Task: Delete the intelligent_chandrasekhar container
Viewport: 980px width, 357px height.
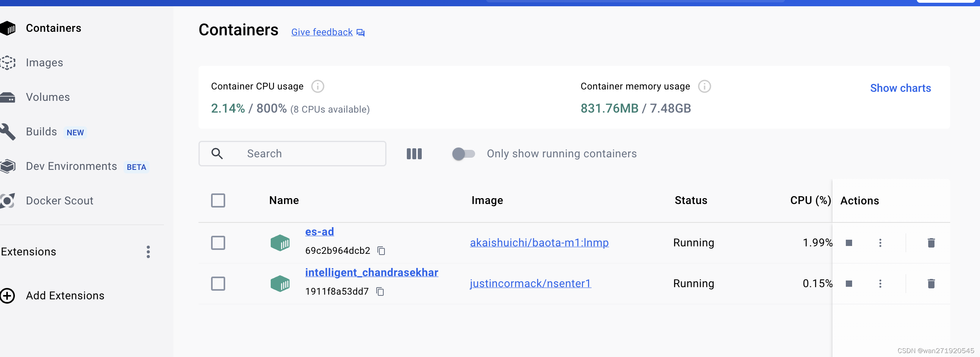Action: pos(931,284)
